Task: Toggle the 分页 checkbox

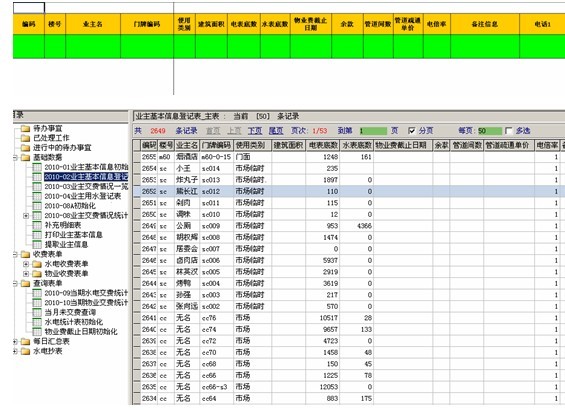Action: 412,130
